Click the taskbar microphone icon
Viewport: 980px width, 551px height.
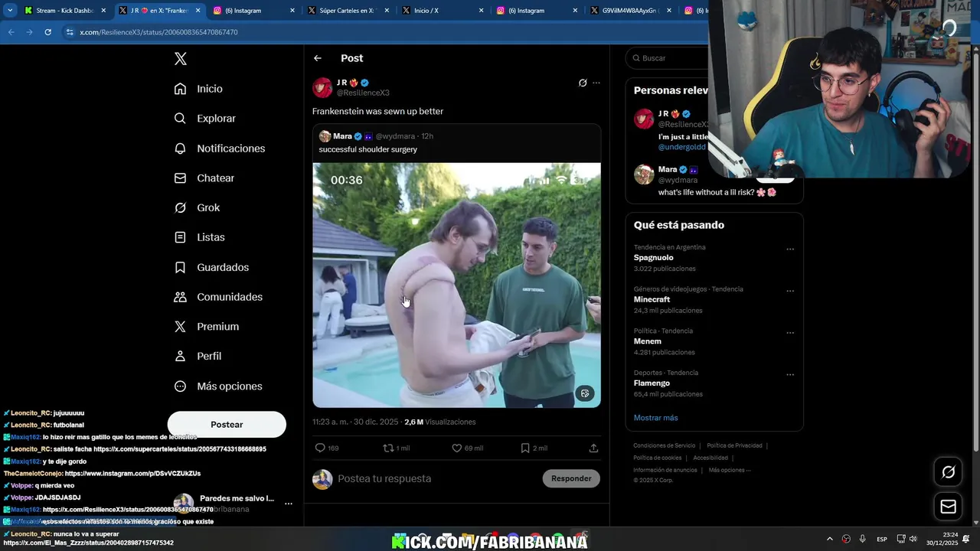tap(863, 540)
